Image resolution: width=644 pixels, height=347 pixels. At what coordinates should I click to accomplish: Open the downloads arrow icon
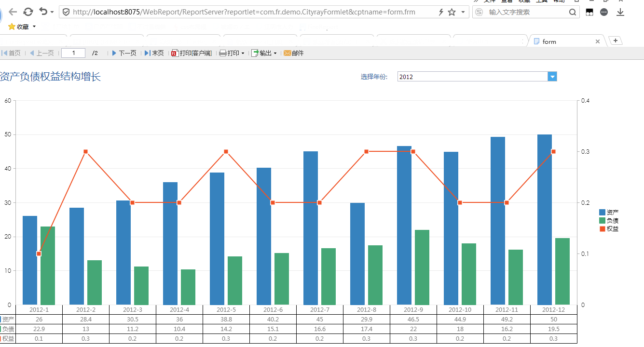coord(620,12)
